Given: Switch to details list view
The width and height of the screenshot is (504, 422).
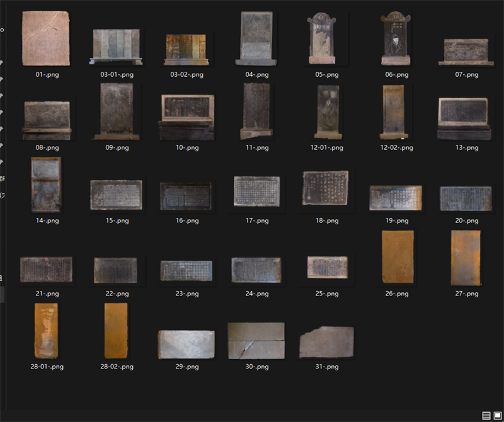Looking at the screenshot, I should coord(486,415).
